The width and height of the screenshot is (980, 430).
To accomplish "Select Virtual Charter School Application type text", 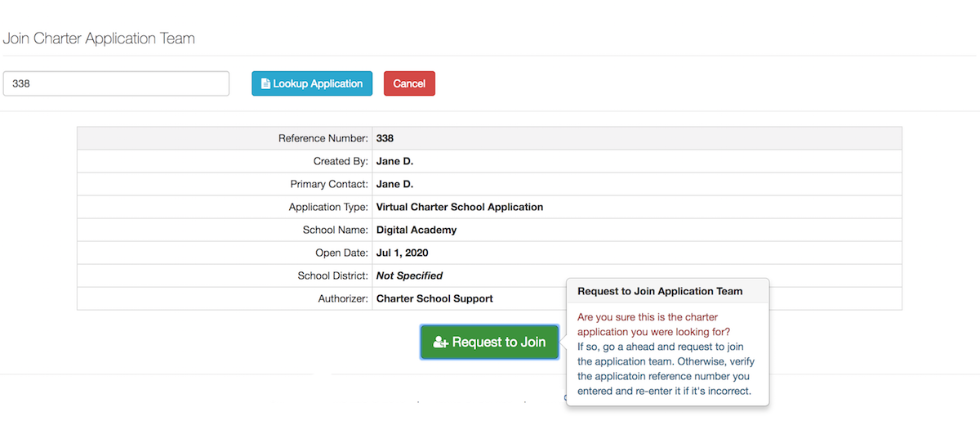I will [460, 207].
